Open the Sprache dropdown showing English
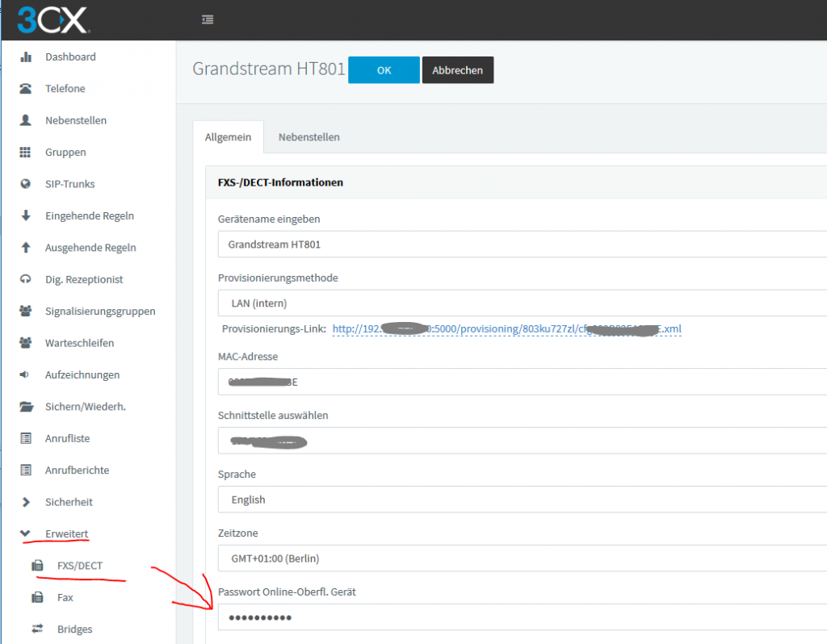Viewport: 827px width, 644px height. tap(523, 500)
